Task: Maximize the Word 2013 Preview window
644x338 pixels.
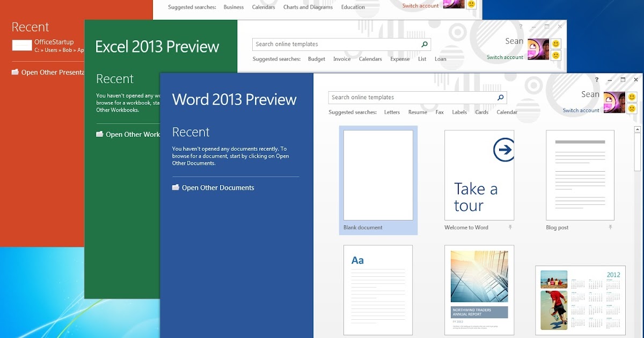Action: pos(623,79)
